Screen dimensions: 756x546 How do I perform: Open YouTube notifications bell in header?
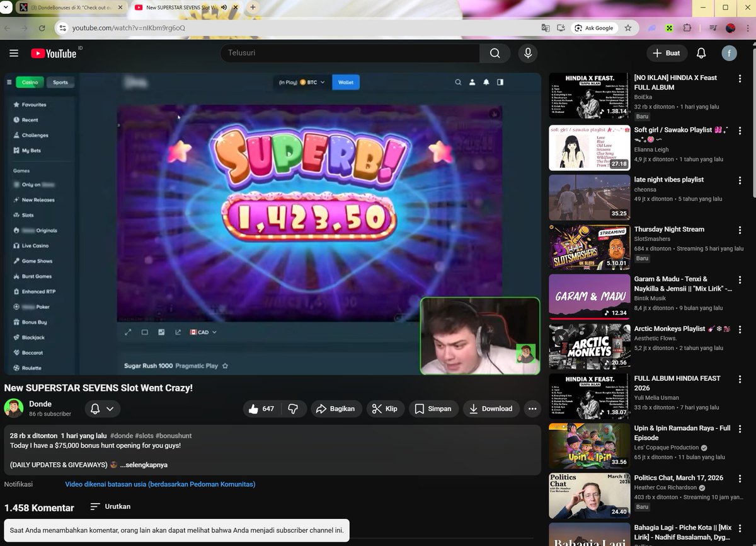[701, 53]
